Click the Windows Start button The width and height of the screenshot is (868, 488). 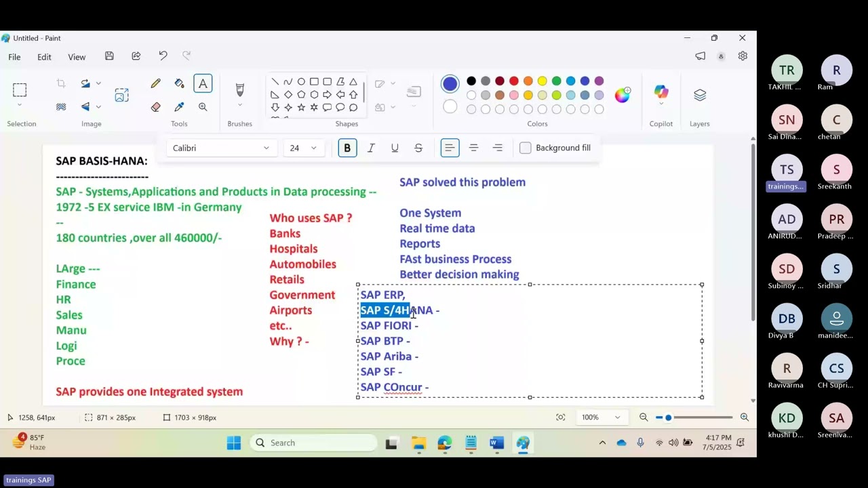click(234, 443)
